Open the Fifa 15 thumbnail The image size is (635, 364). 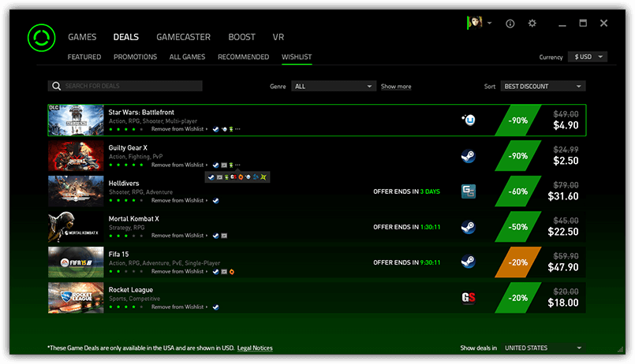click(77, 262)
